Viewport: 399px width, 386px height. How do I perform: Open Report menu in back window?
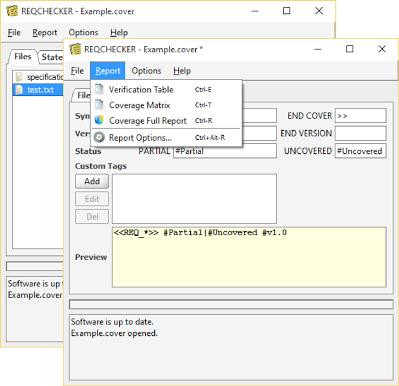point(45,33)
